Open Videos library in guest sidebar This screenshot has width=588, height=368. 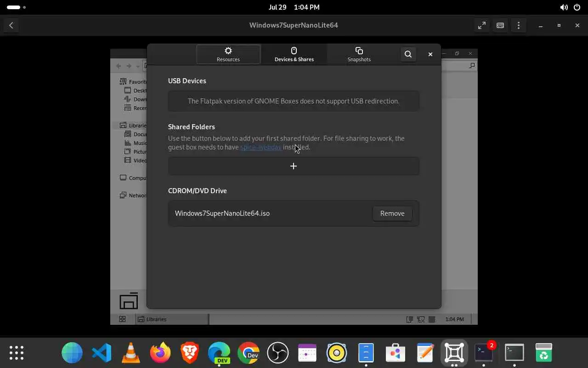[136, 161]
